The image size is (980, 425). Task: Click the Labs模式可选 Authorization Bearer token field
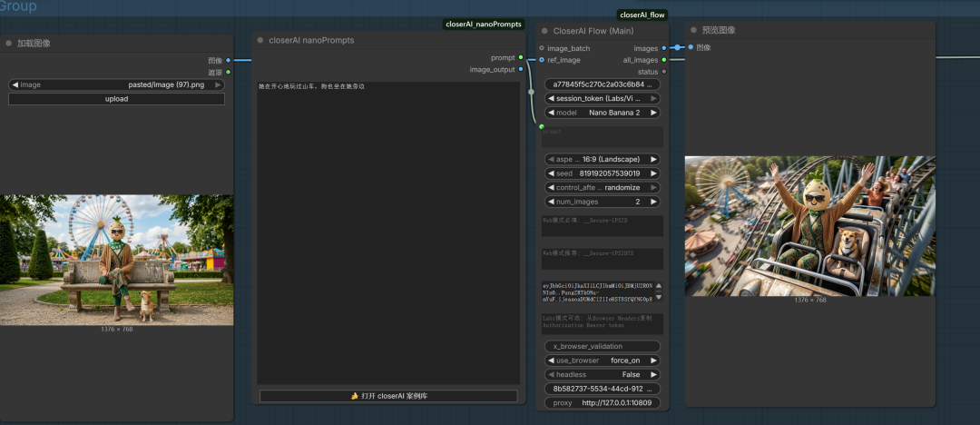pyautogui.click(x=603, y=323)
